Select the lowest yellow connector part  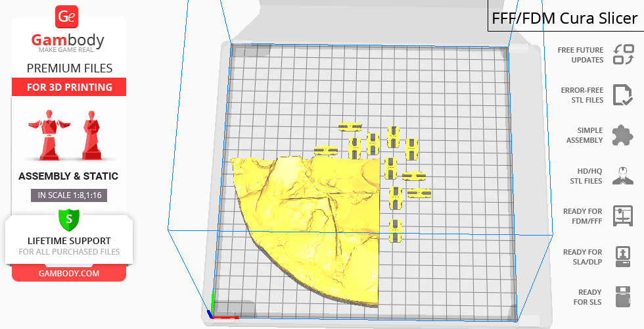(x=395, y=232)
